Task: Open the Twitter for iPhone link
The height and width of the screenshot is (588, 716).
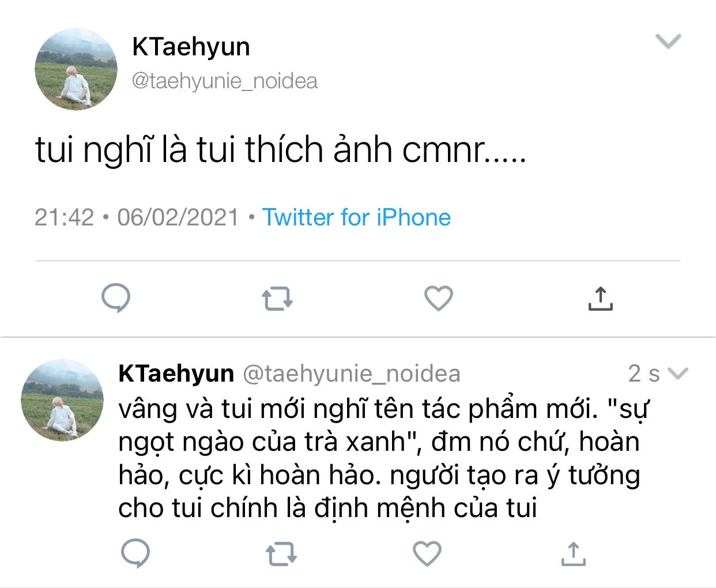Action: (356, 217)
